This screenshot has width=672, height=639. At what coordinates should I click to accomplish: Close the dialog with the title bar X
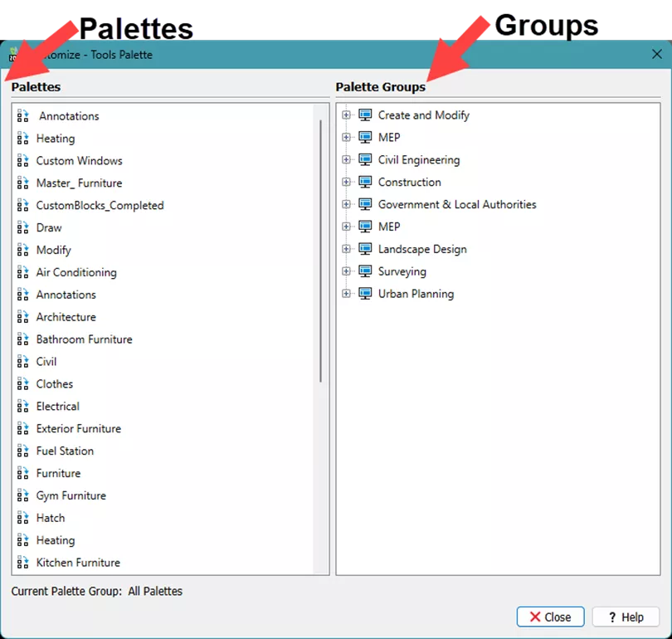coord(655,54)
